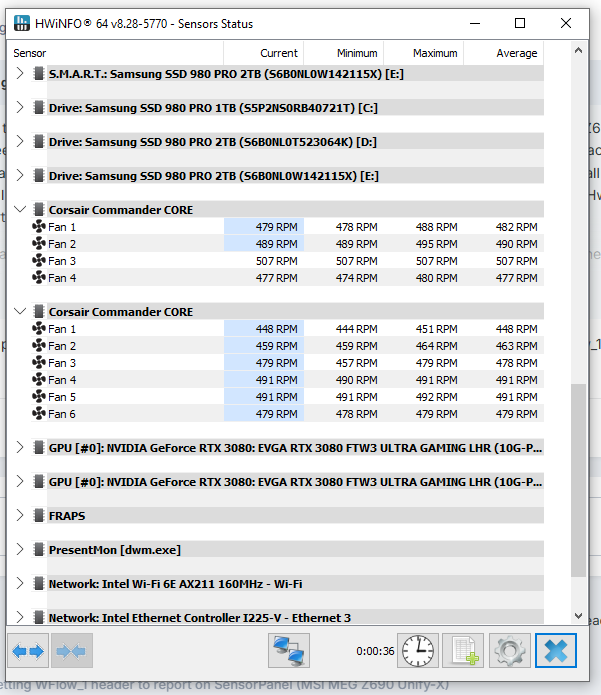Viewport: 601px width, 695px height.
Task: Expand the S.M.A.R.T. Samsung SSD 980 PRO group
Action: (x=20, y=73)
